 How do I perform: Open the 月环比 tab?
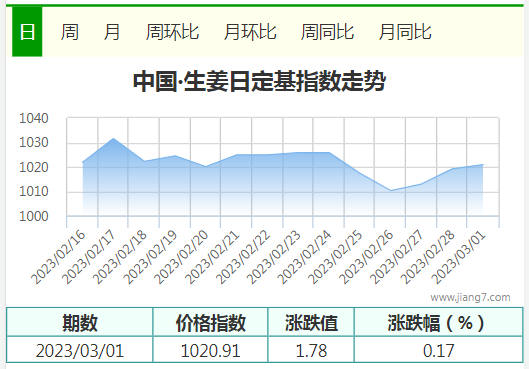tap(250, 32)
